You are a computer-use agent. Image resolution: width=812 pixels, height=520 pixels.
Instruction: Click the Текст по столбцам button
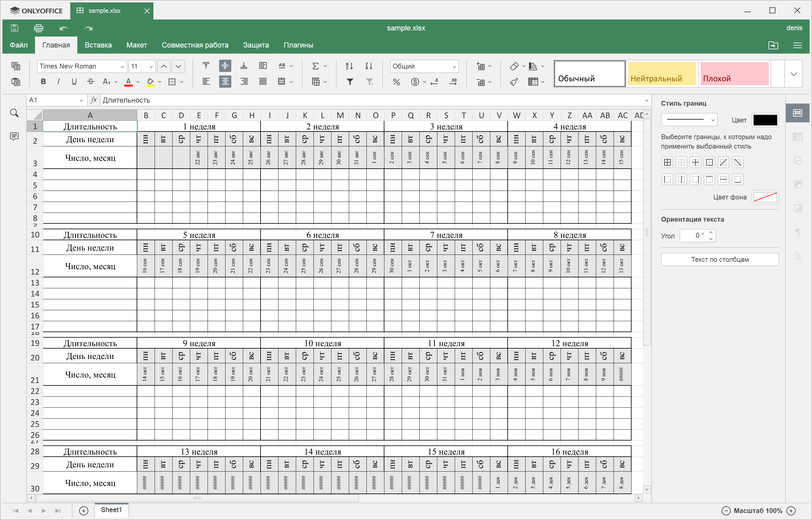click(720, 259)
